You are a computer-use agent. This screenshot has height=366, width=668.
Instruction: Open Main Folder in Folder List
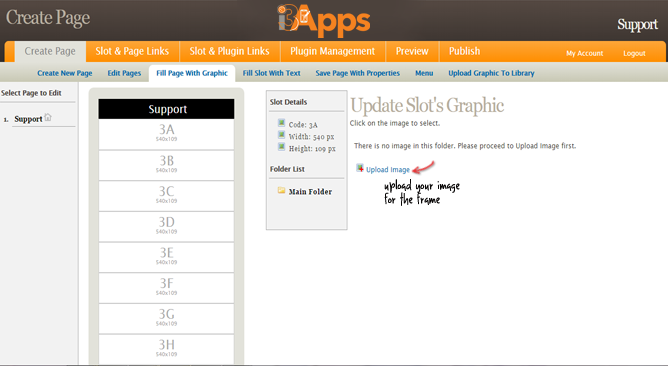pos(310,192)
